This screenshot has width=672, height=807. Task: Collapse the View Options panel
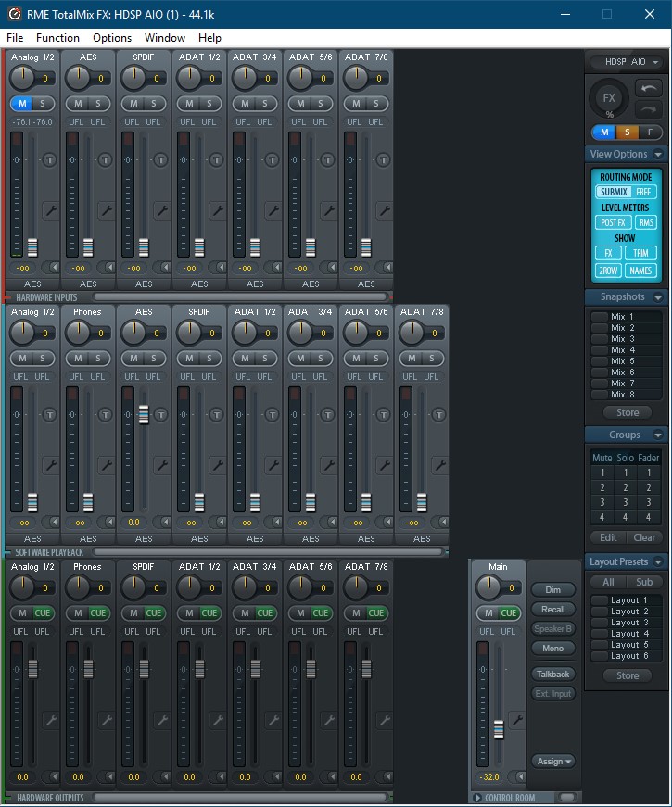tap(657, 154)
